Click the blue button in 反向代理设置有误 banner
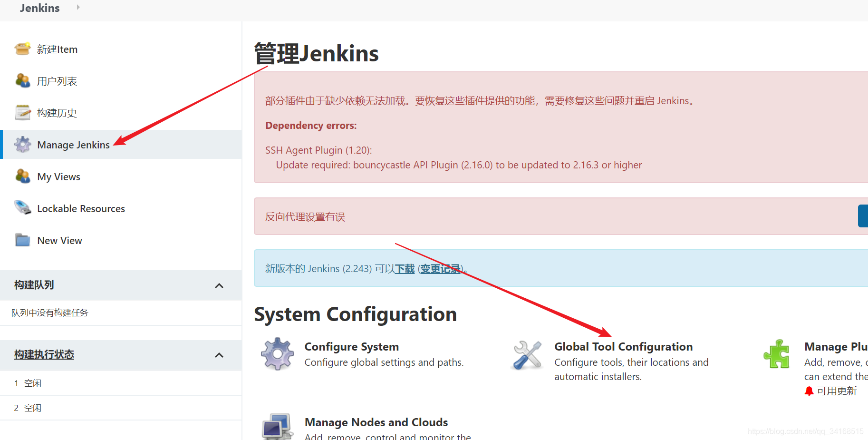The height and width of the screenshot is (440, 868). pyautogui.click(x=863, y=216)
